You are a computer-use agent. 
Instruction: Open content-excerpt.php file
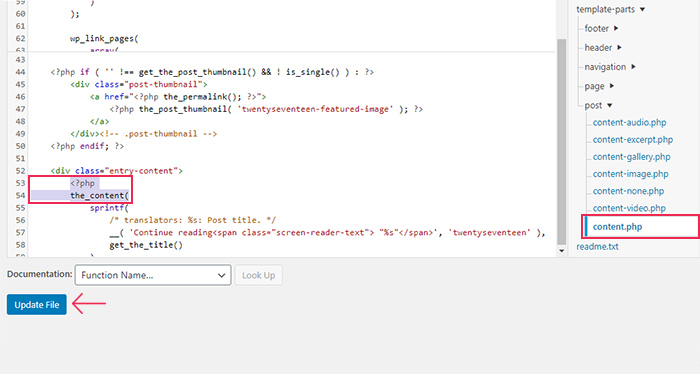[x=633, y=140]
